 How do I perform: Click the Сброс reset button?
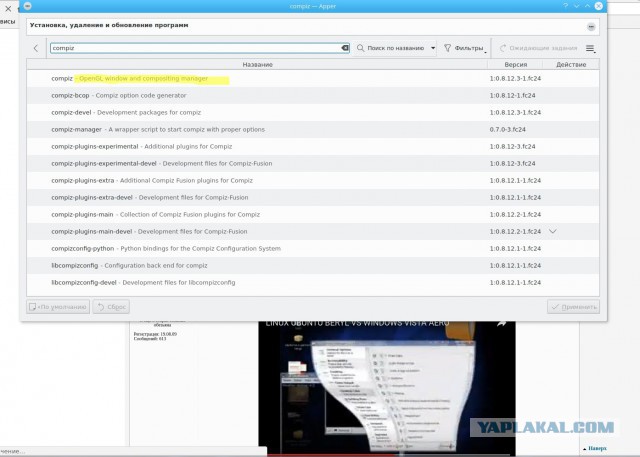click(111, 307)
